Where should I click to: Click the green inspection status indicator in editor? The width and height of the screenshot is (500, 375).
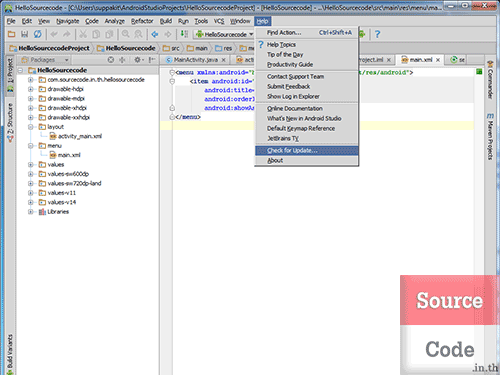pyautogui.click(x=479, y=72)
